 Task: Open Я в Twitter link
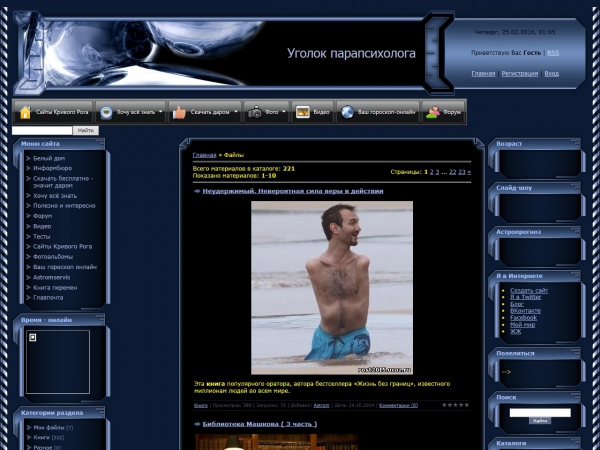(x=525, y=297)
